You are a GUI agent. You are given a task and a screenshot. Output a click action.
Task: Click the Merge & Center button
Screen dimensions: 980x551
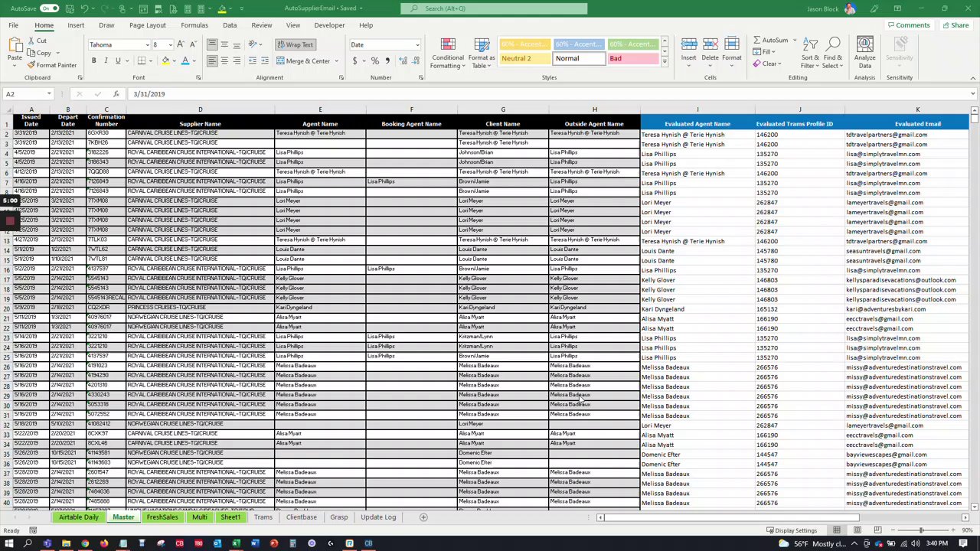pyautogui.click(x=304, y=61)
